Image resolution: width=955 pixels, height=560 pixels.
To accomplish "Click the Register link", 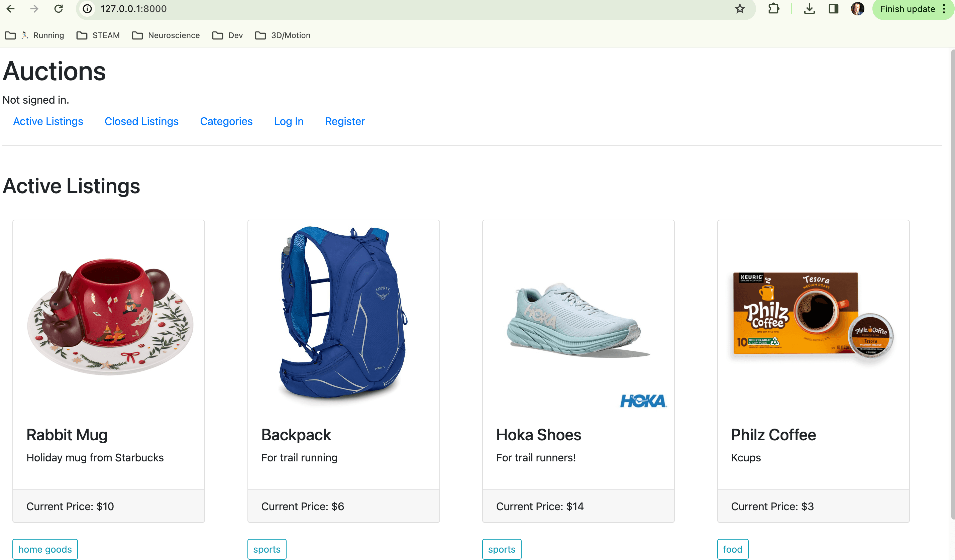I will [345, 121].
